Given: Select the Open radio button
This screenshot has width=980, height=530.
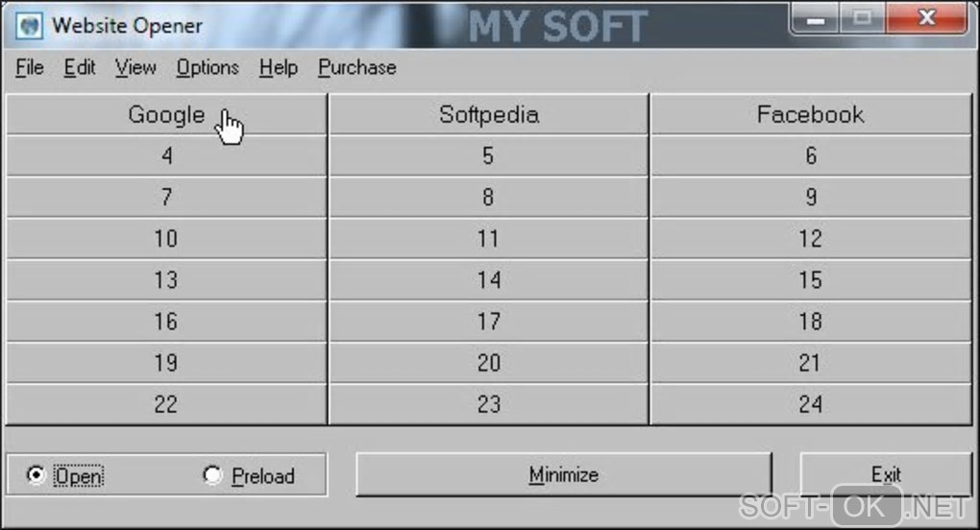Looking at the screenshot, I should [x=37, y=475].
